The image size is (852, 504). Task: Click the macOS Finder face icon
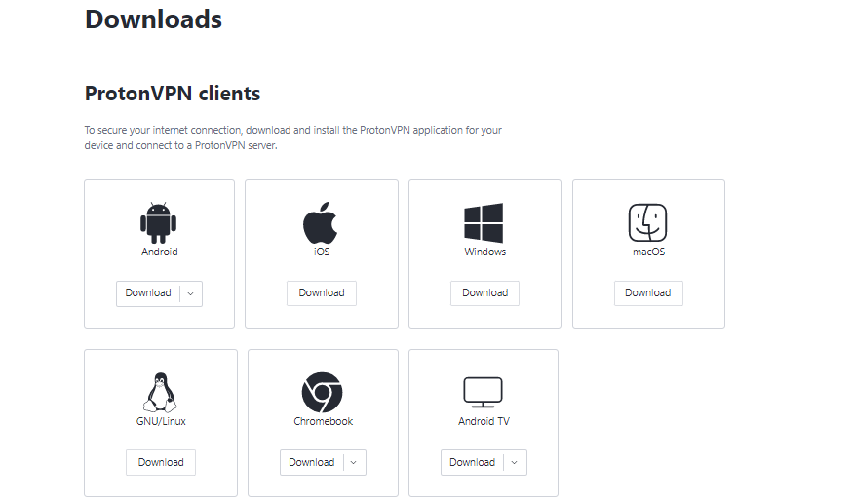click(647, 222)
